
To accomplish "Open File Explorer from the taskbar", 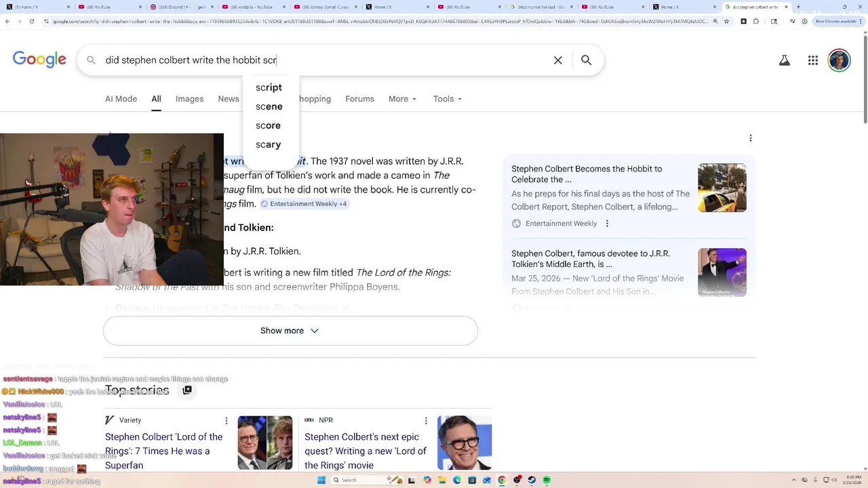I will point(442,480).
